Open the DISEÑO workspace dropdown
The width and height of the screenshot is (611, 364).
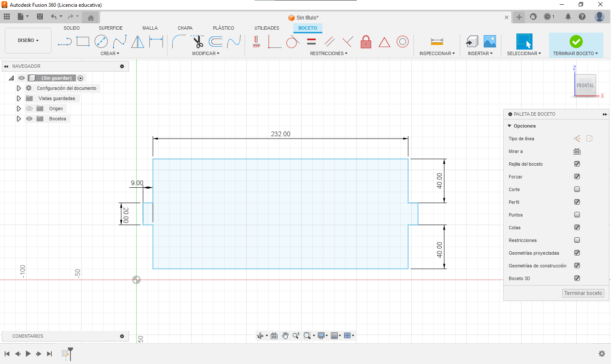pos(28,41)
